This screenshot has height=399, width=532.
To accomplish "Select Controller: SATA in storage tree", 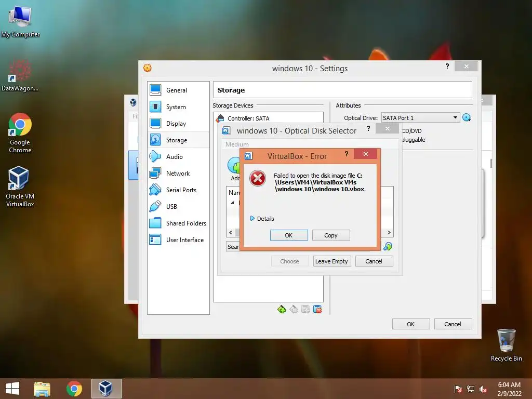I will [x=268, y=118].
